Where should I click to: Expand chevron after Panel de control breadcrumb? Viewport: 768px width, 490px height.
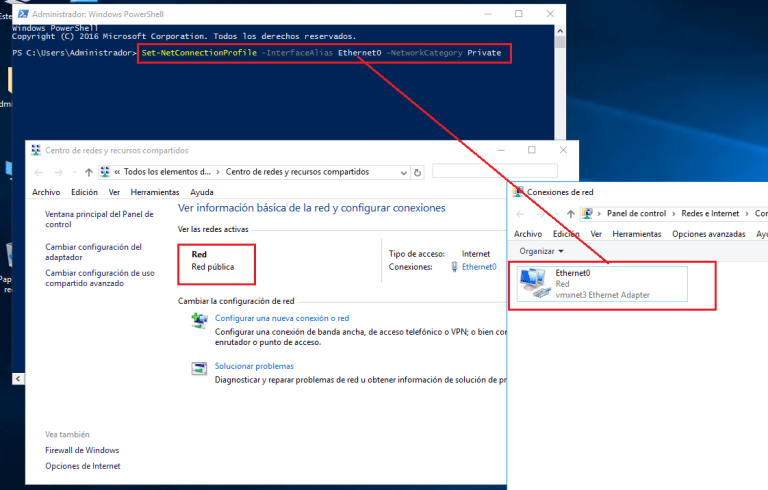[673, 214]
